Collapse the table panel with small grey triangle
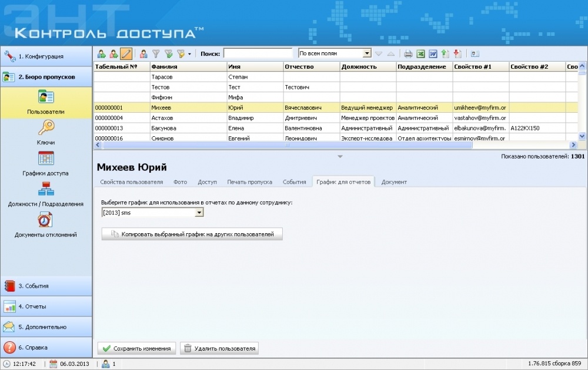The width and height of the screenshot is (588, 370). 340,157
